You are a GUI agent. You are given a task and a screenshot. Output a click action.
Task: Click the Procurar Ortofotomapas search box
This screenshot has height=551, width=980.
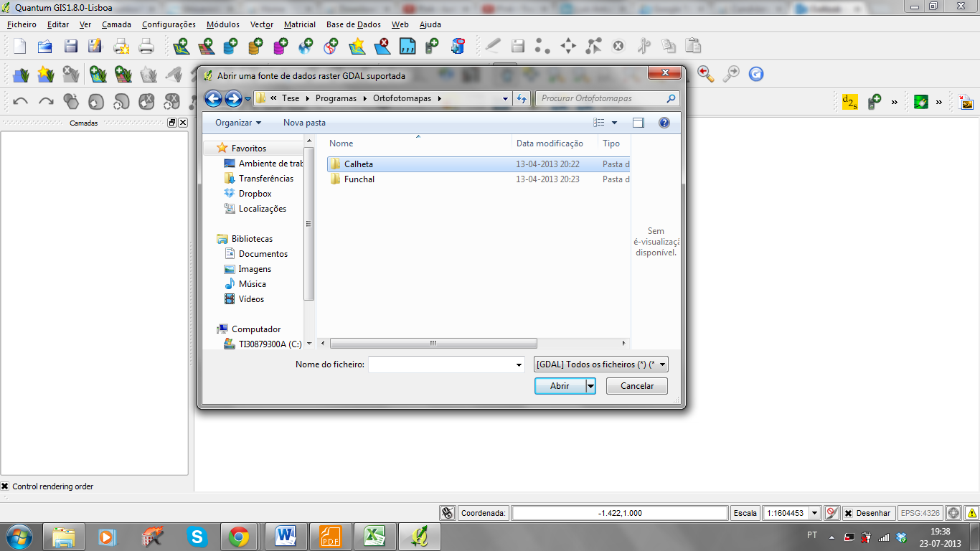pos(607,98)
